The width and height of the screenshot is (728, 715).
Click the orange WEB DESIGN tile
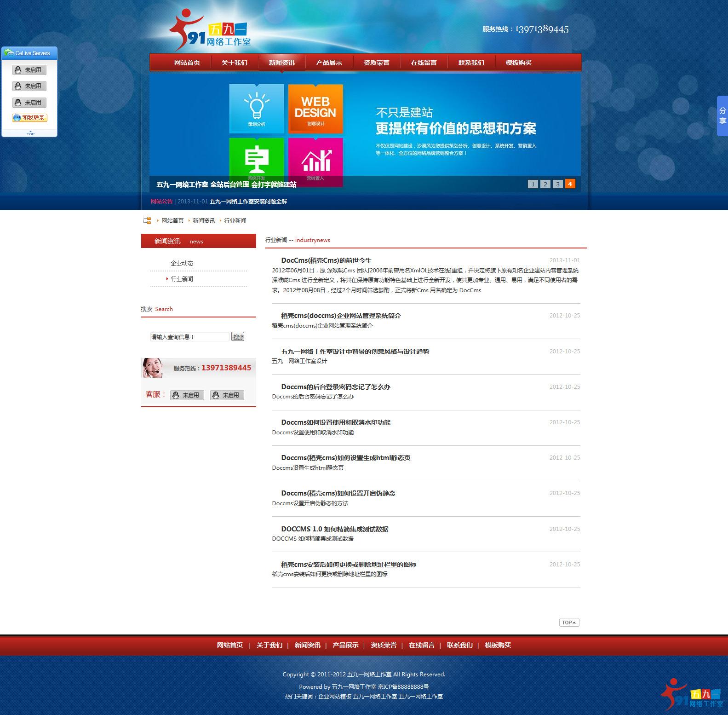click(315, 109)
